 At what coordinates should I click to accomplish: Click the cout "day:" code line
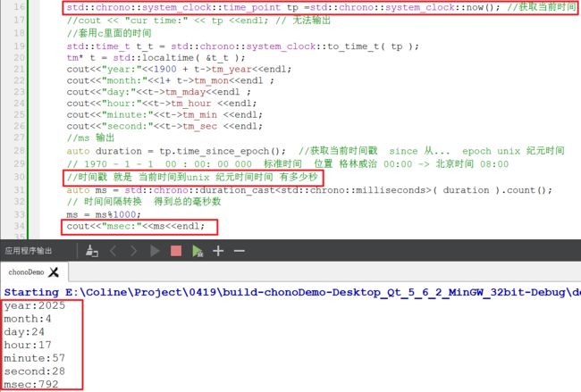158,92
